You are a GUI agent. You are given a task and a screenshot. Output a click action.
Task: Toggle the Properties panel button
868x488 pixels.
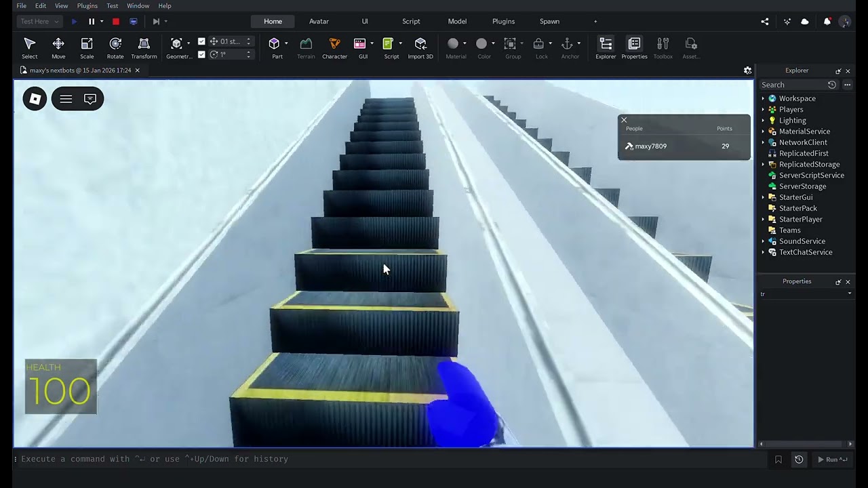coord(634,48)
